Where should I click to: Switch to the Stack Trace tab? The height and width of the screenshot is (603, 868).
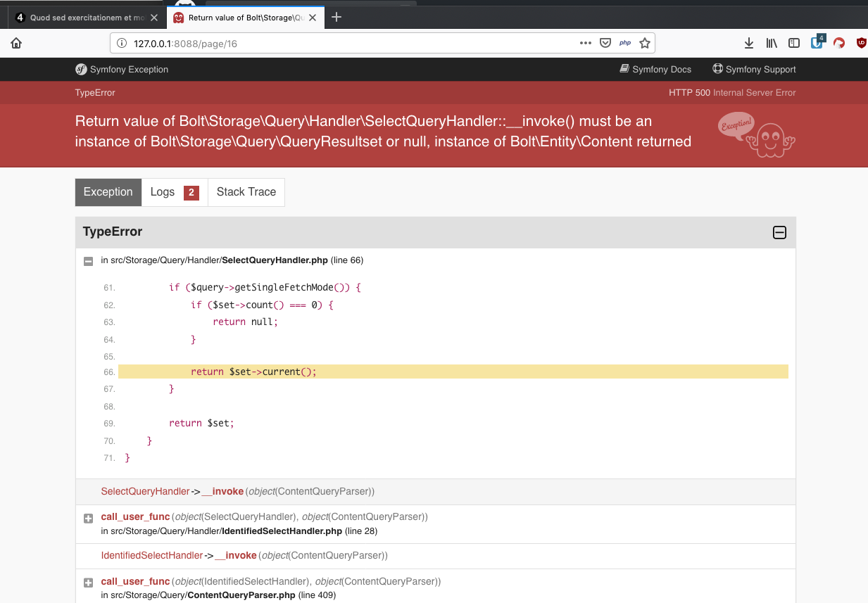[246, 192]
